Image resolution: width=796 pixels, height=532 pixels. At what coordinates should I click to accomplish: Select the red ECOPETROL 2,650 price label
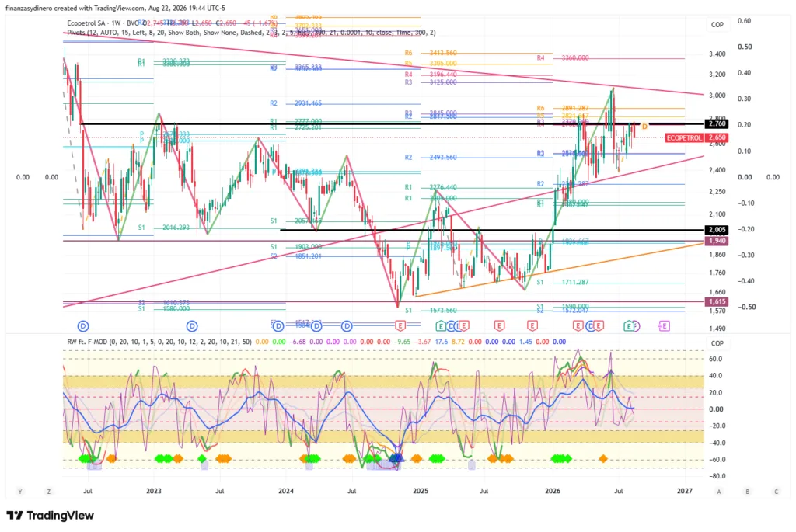(696, 137)
